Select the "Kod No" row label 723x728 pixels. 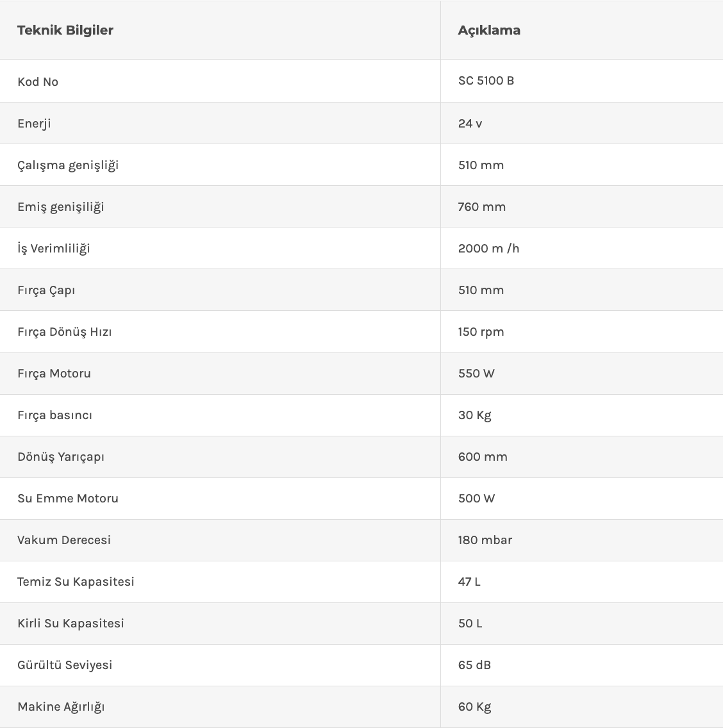(x=38, y=81)
